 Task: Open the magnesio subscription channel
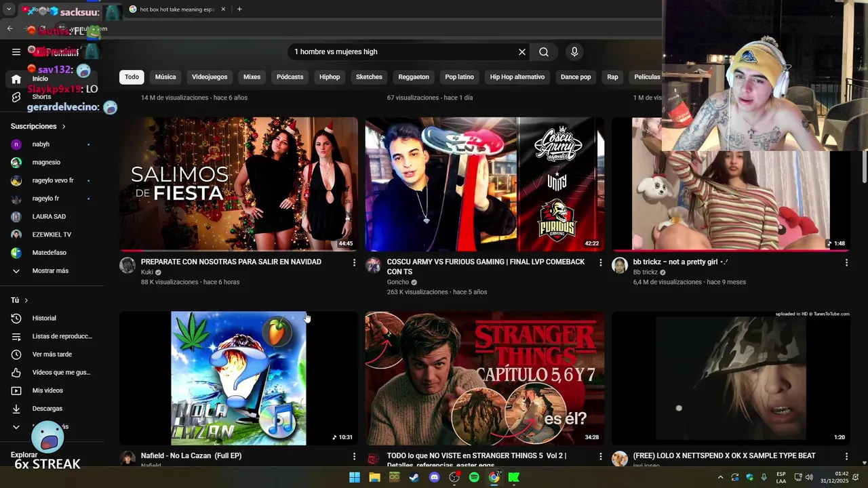tap(52, 163)
